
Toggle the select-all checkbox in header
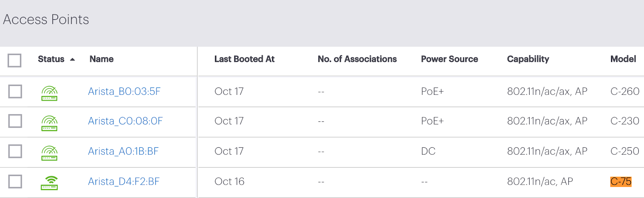click(x=14, y=61)
